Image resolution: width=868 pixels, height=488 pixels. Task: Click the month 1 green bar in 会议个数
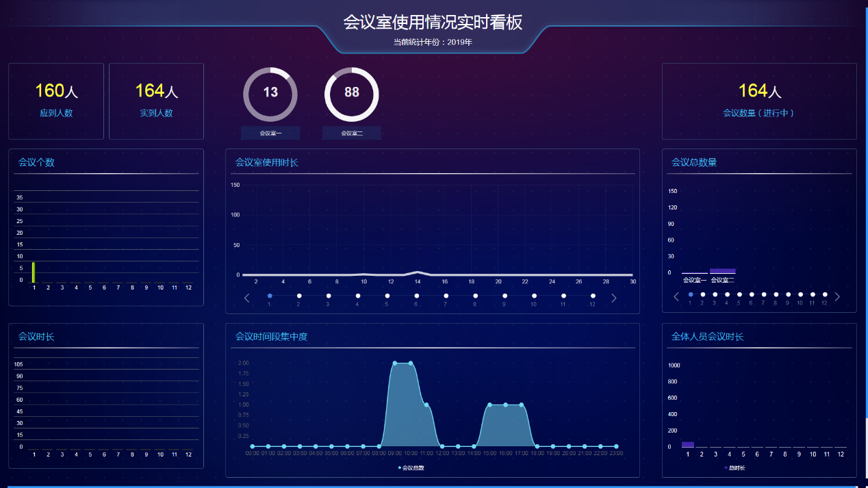[x=34, y=272]
